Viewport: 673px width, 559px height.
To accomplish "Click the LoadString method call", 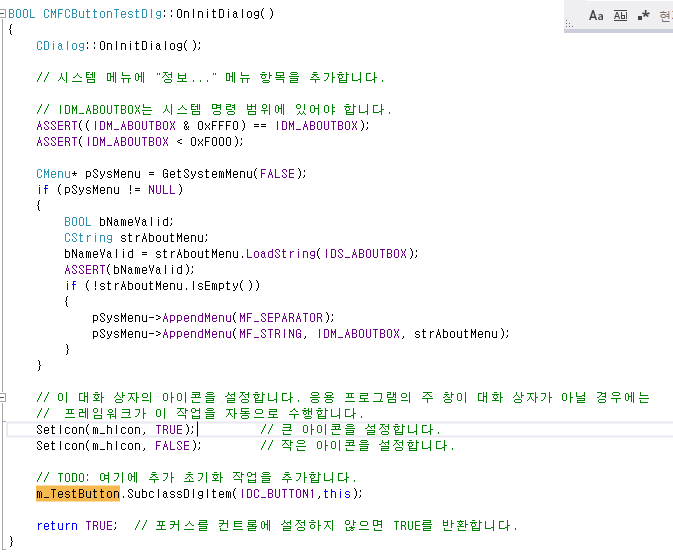I will pos(281,254).
